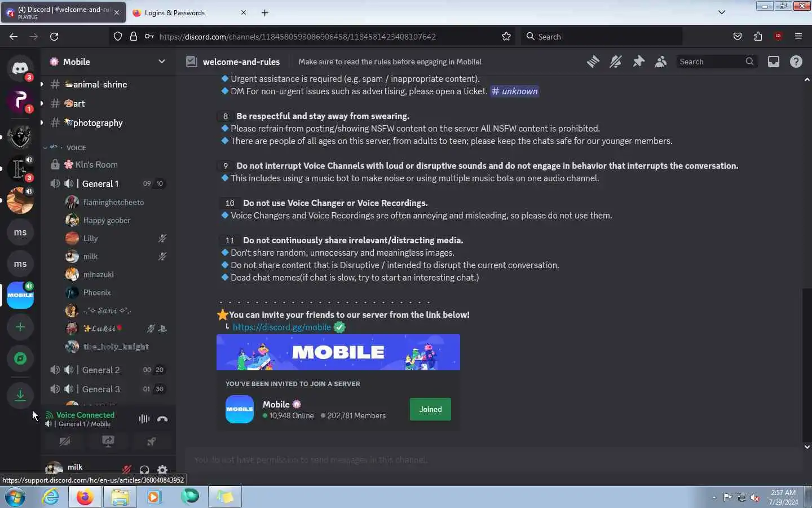812x508 pixels.
Task: Open the Inbox icon in header
Action: point(774,62)
